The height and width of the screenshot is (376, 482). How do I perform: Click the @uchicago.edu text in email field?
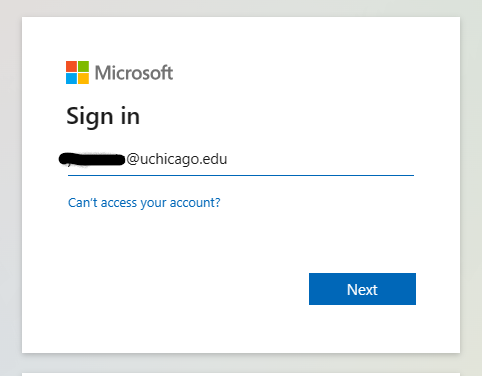tap(177, 159)
